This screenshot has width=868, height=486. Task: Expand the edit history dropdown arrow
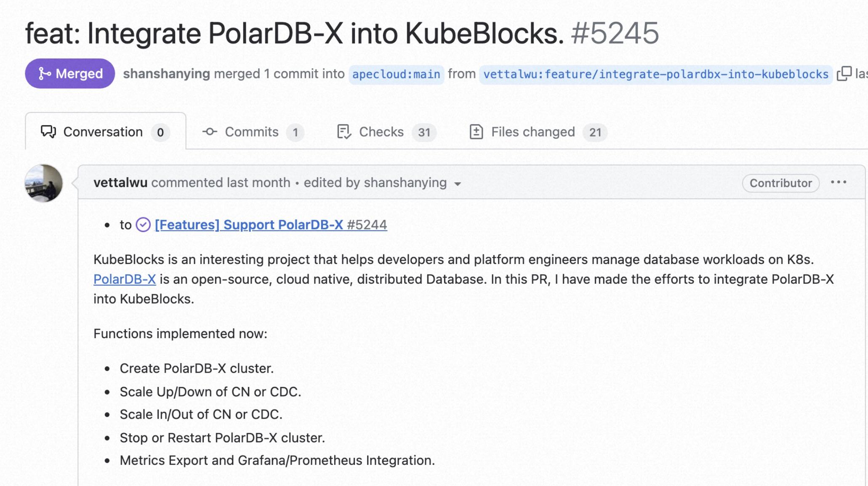[x=458, y=184]
